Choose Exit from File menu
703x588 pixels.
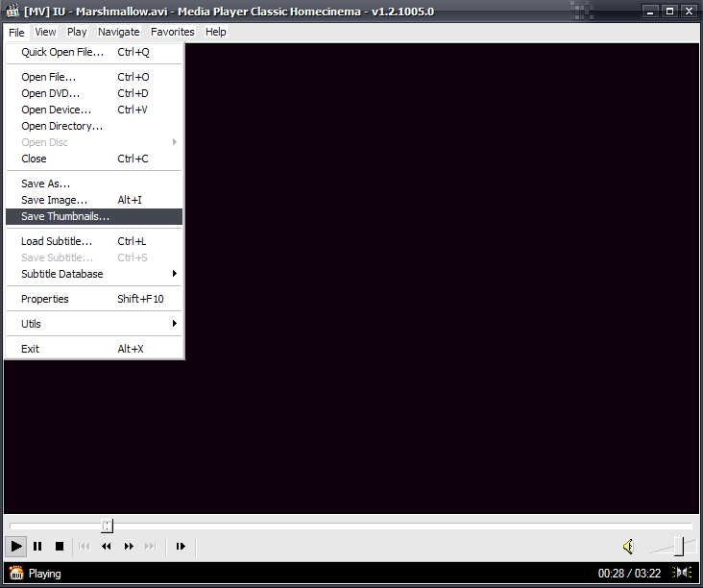[94, 349]
